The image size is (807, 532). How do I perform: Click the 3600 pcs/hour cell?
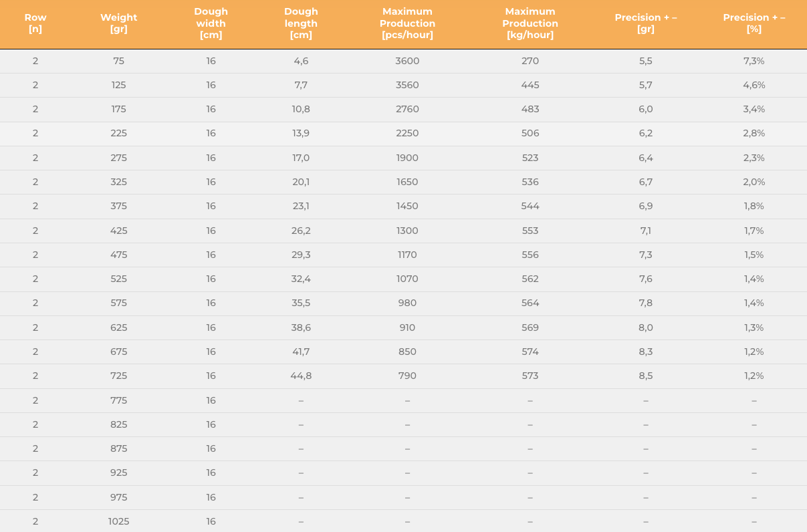(407, 61)
